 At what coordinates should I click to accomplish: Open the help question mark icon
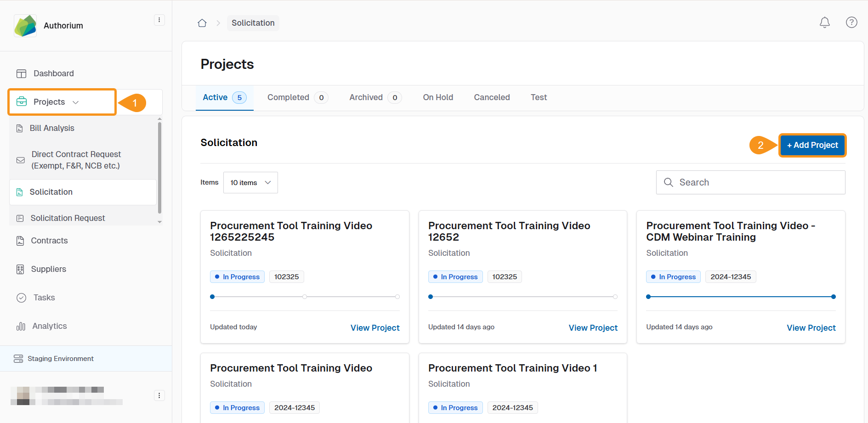tap(851, 23)
